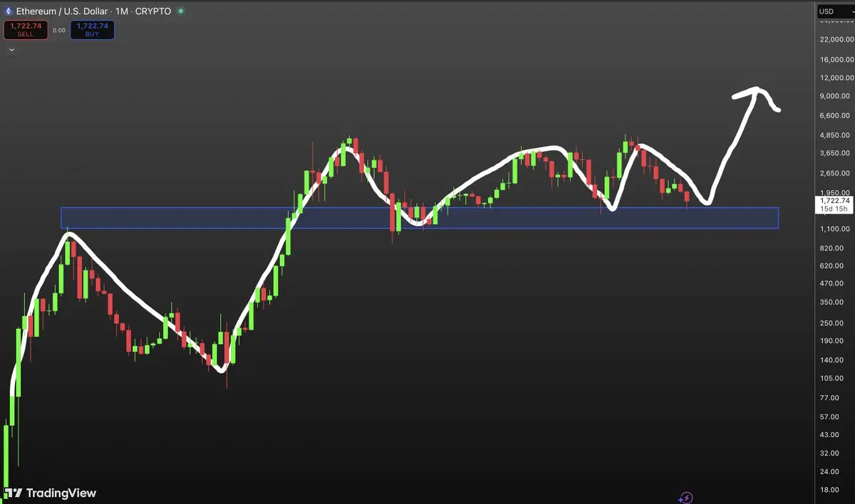This screenshot has width=855, height=504.
Task: Click the purple lightning event icon
Action: pos(686,498)
